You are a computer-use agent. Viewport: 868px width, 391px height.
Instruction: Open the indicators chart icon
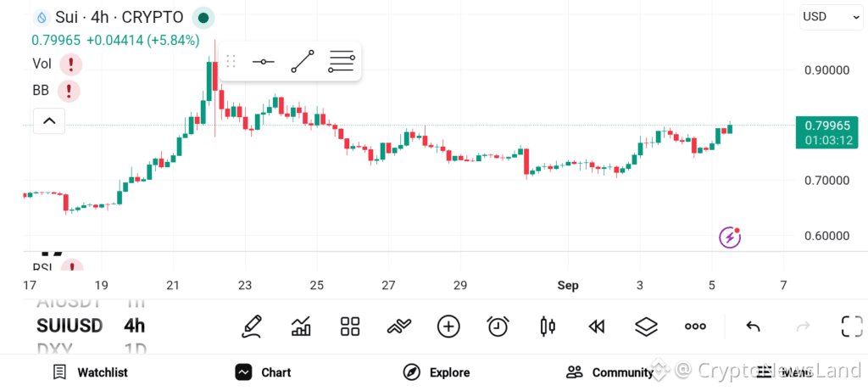301,327
